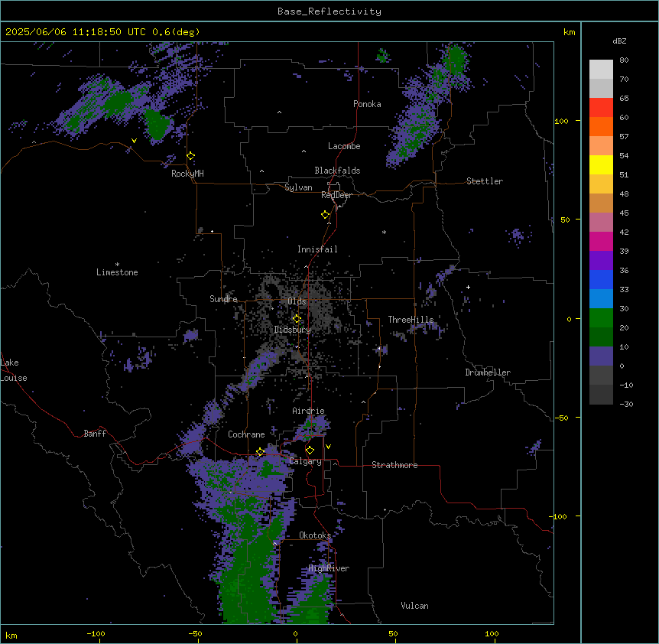Click the Banff label
659x644 pixels.
pos(95,434)
